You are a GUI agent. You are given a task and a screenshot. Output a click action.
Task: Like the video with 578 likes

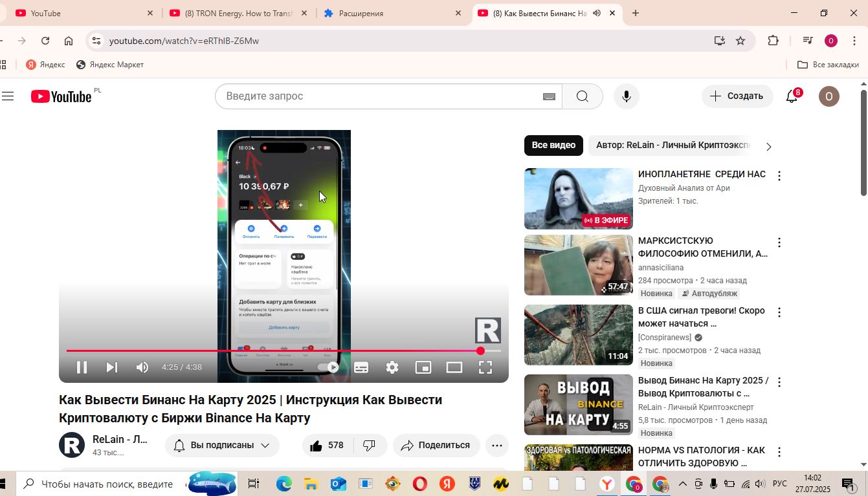(327, 445)
